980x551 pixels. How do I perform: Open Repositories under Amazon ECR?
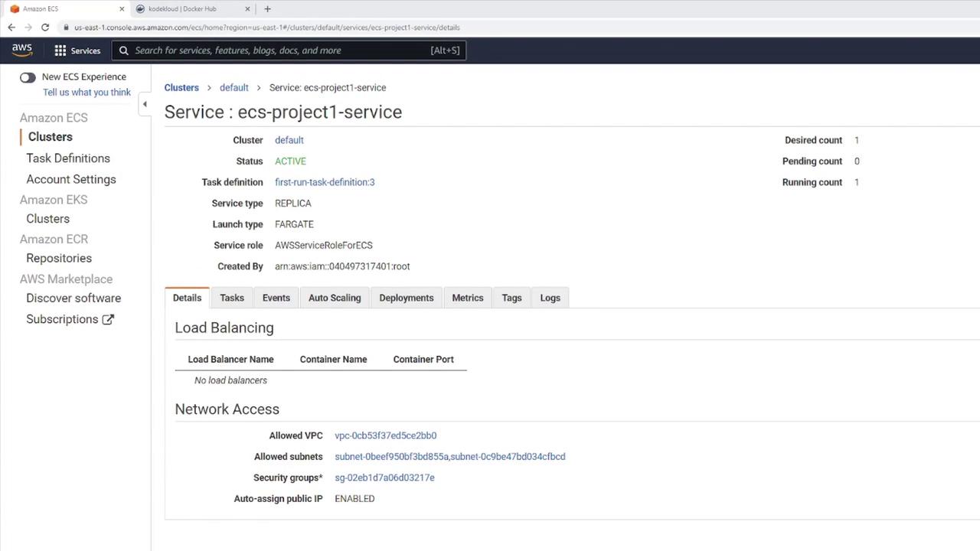59,259
